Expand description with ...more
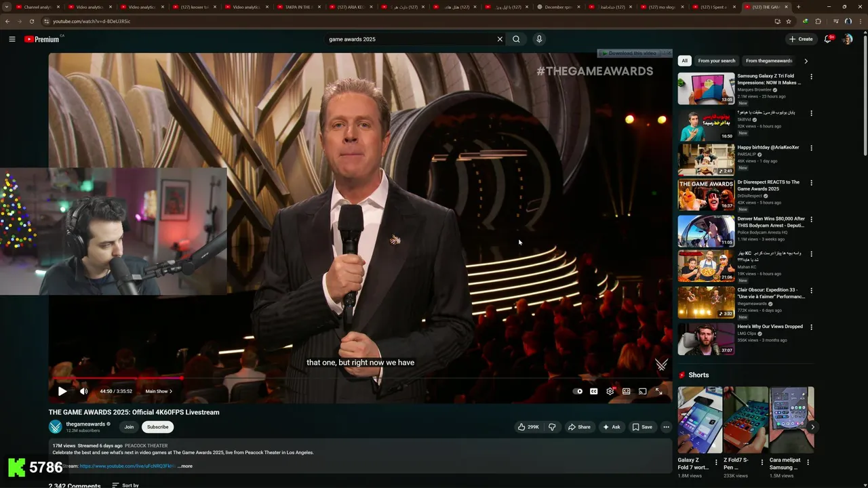The height and width of the screenshot is (488, 868). click(185, 466)
